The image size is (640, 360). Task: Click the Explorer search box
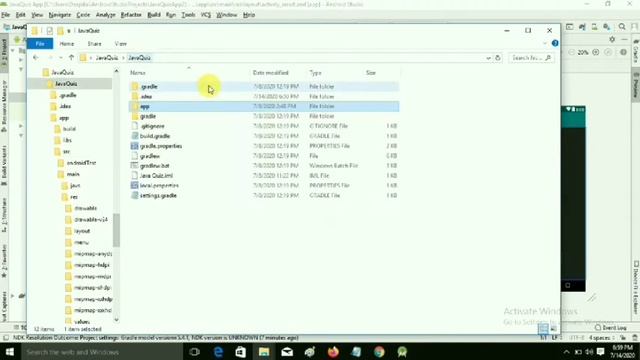pos(531,58)
